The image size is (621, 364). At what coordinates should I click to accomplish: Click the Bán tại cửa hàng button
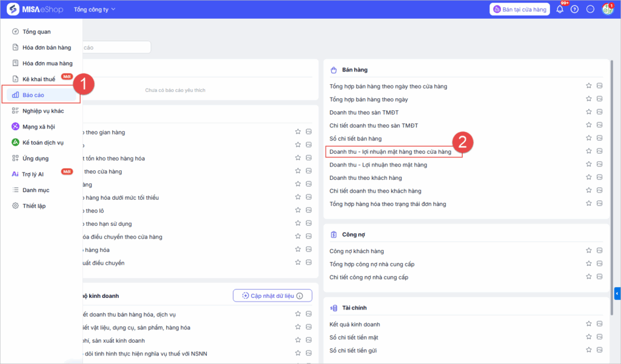(x=520, y=9)
